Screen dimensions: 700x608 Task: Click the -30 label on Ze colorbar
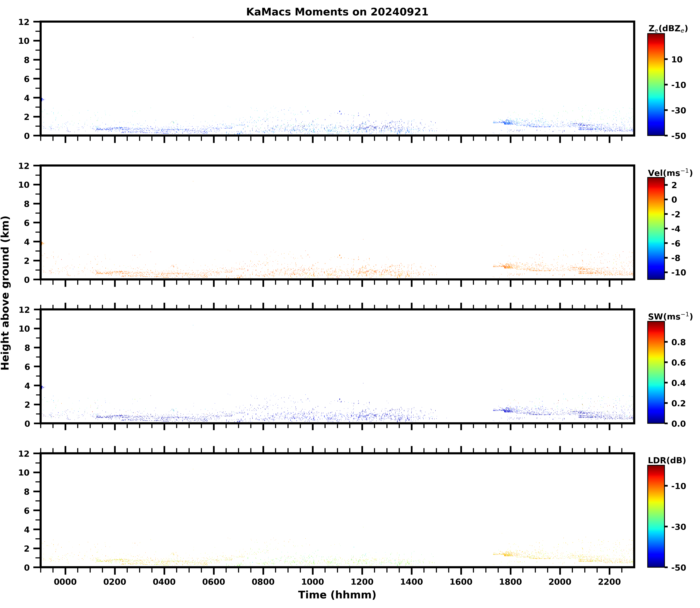(x=678, y=110)
